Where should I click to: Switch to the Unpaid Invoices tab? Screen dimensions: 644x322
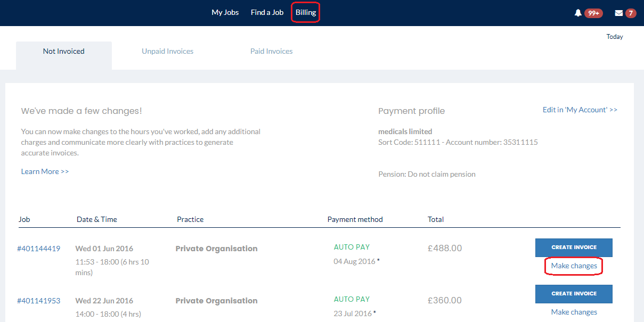click(167, 52)
